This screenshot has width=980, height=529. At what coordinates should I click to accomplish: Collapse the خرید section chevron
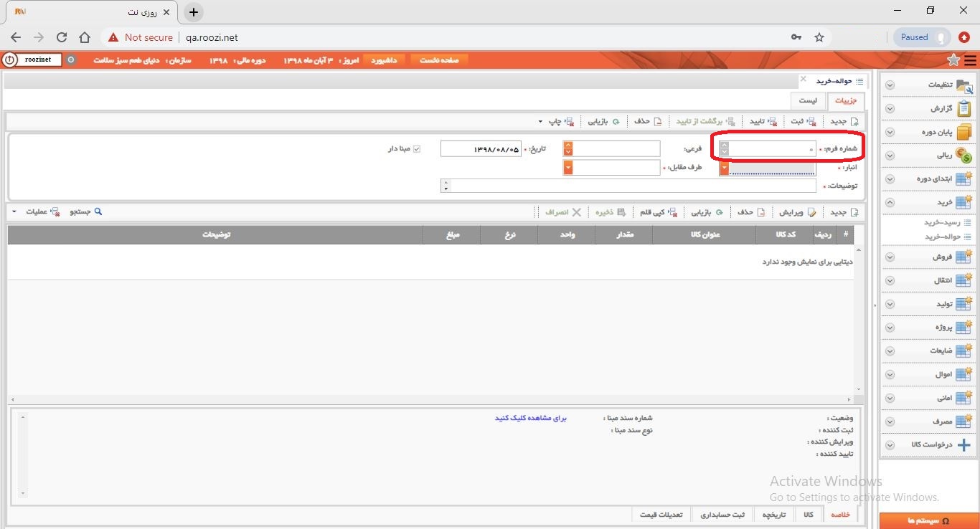(890, 202)
